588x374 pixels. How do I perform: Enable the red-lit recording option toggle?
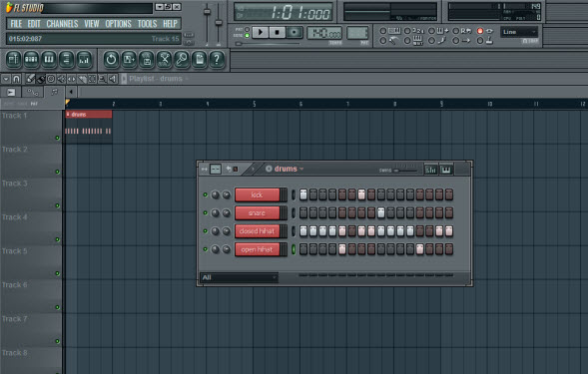480,31
